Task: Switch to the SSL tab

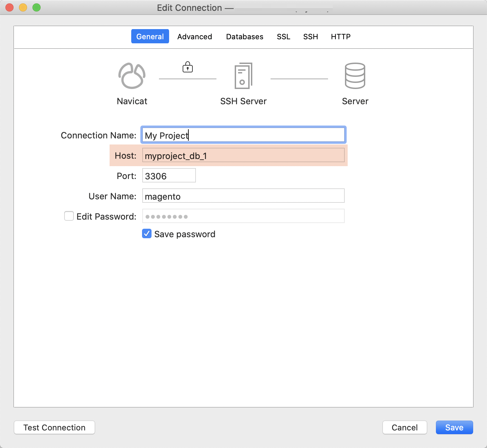Action: [x=284, y=37]
